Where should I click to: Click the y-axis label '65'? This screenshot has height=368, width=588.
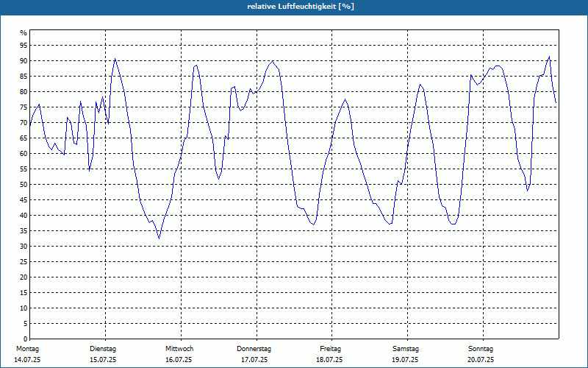coord(24,138)
